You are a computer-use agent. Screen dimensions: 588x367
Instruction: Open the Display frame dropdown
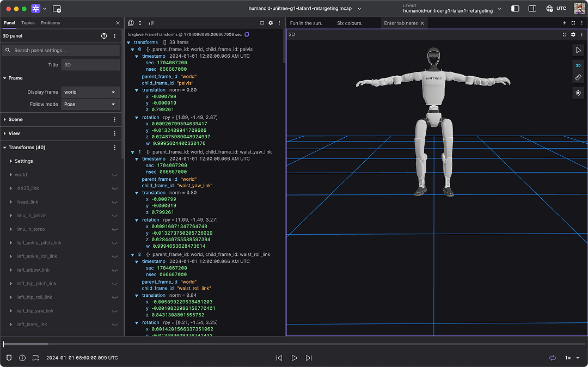click(90, 92)
